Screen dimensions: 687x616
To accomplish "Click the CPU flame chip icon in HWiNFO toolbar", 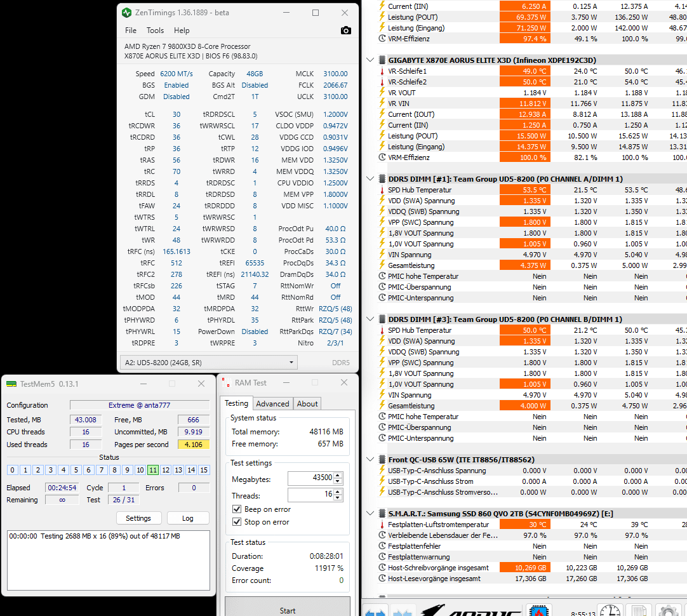I will [x=539, y=611].
